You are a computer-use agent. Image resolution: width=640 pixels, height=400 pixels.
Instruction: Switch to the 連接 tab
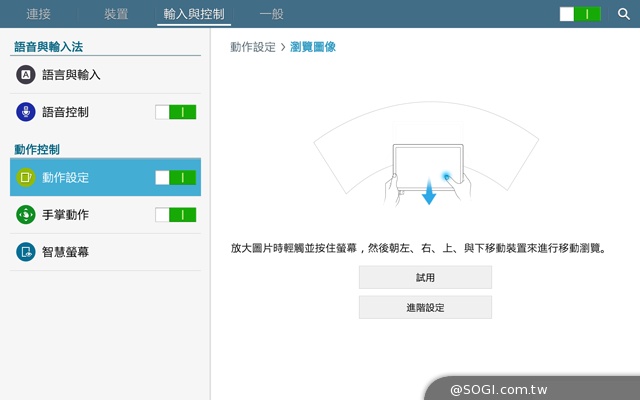pyautogui.click(x=39, y=14)
